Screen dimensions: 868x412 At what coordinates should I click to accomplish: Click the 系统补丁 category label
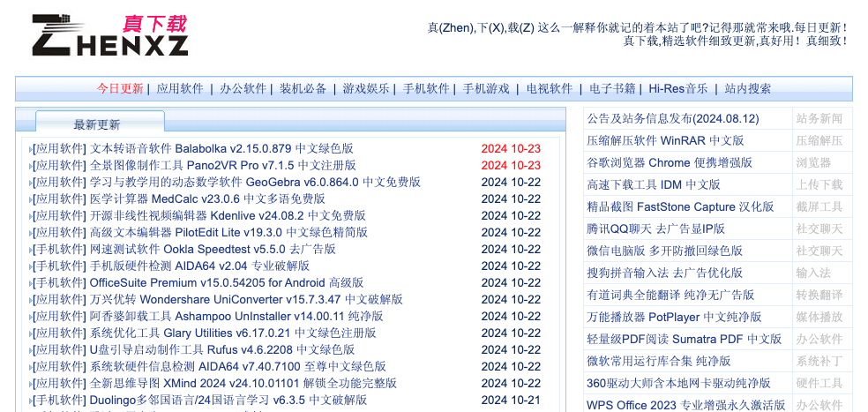(819, 361)
